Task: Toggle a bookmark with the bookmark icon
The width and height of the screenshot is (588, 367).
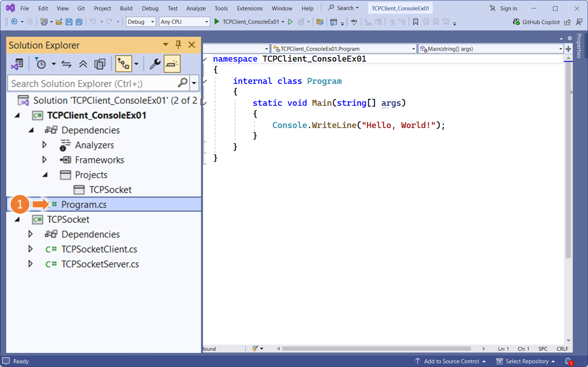Action: pyautogui.click(x=415, y=22)
